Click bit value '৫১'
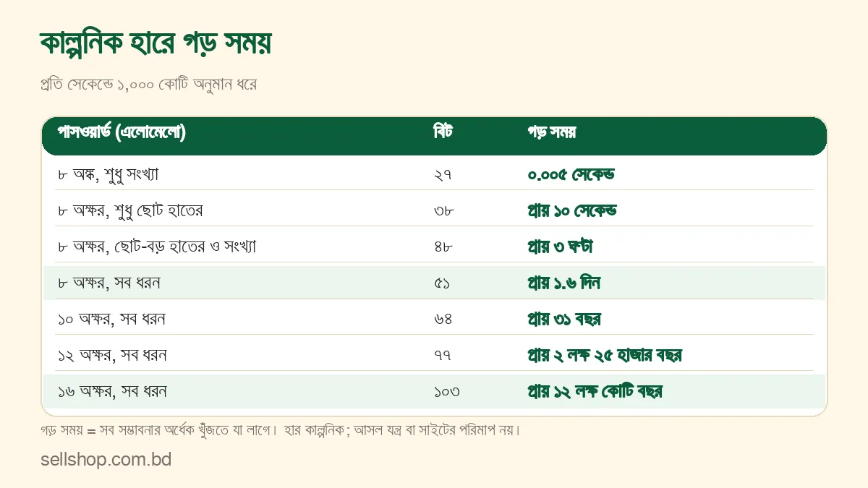 point(442,283)
